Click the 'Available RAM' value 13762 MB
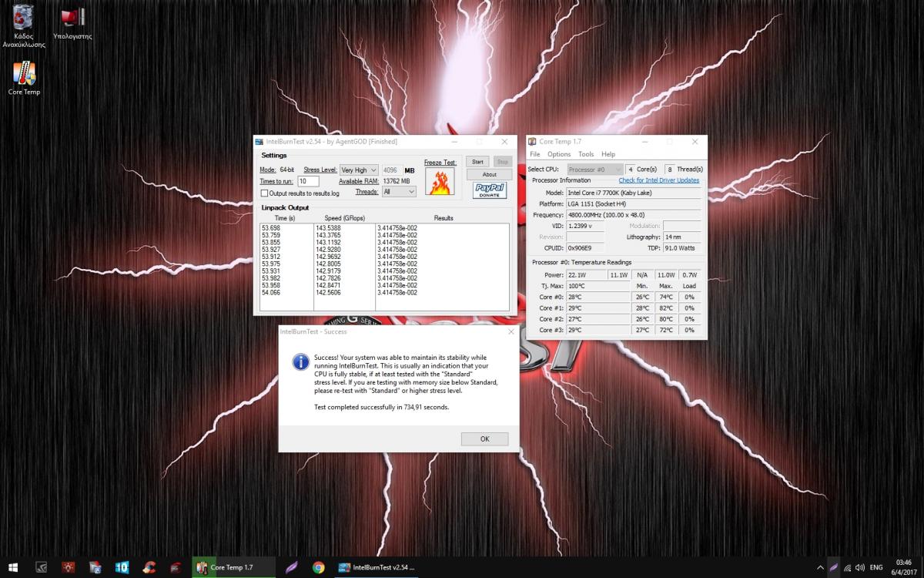The image size is (924, 578). (x=398, y=181)
